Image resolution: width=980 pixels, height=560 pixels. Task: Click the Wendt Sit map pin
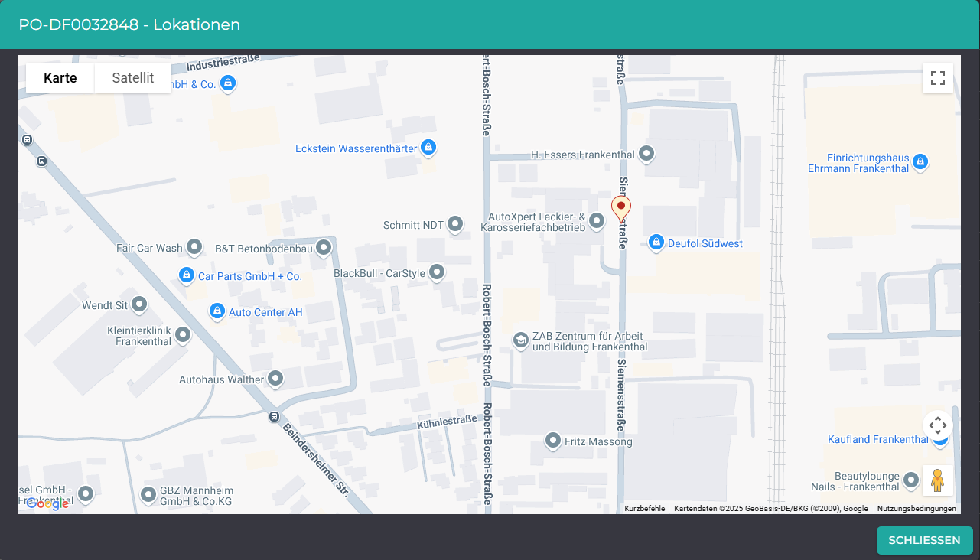tap(139, 304)
